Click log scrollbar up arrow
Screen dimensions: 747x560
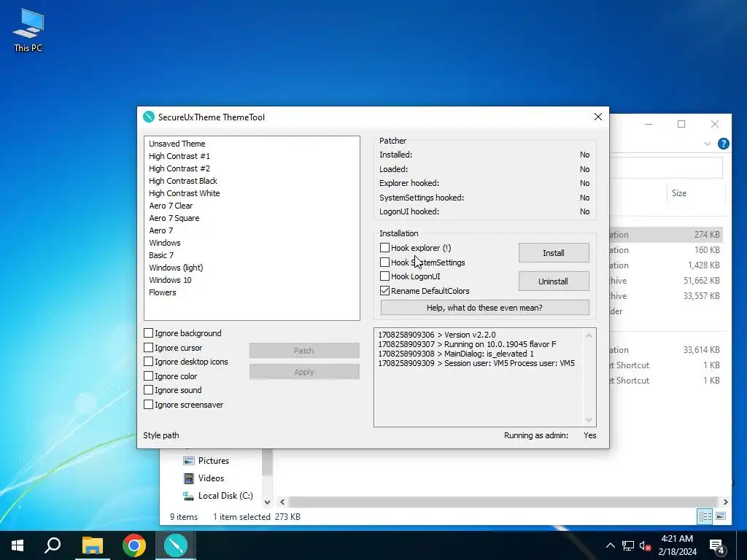(x=589, y=335)
